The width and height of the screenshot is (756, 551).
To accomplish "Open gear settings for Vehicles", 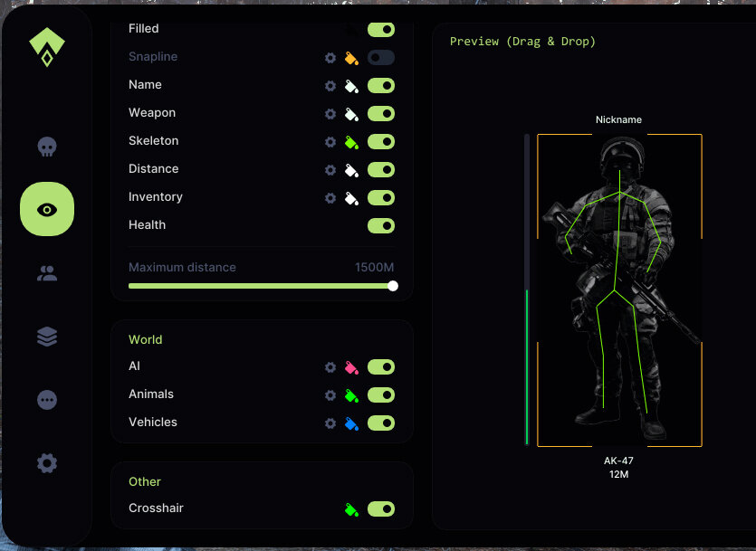I will [330, 423].
